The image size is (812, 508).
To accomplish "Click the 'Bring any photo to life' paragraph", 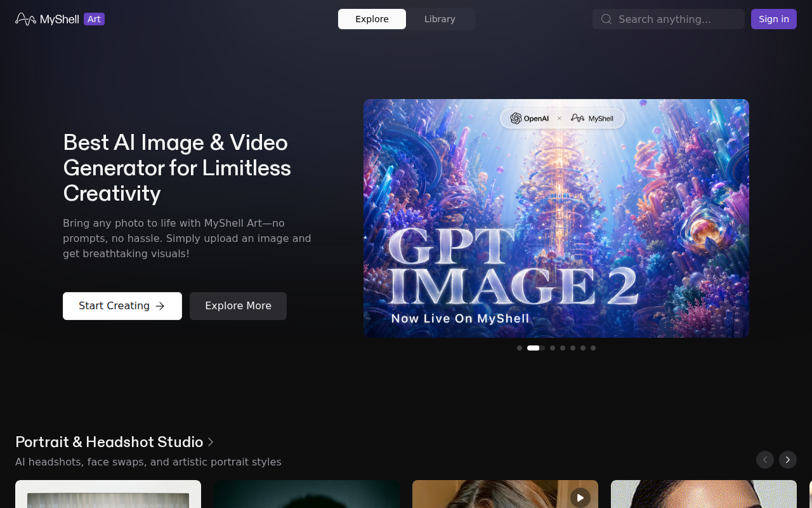I will pos(187,239).
